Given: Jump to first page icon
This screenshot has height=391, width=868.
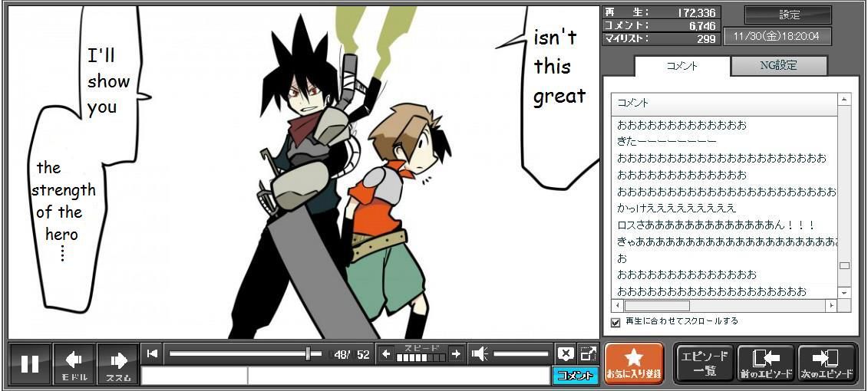Looking at the screenshot, I should [x=153, y=353].
